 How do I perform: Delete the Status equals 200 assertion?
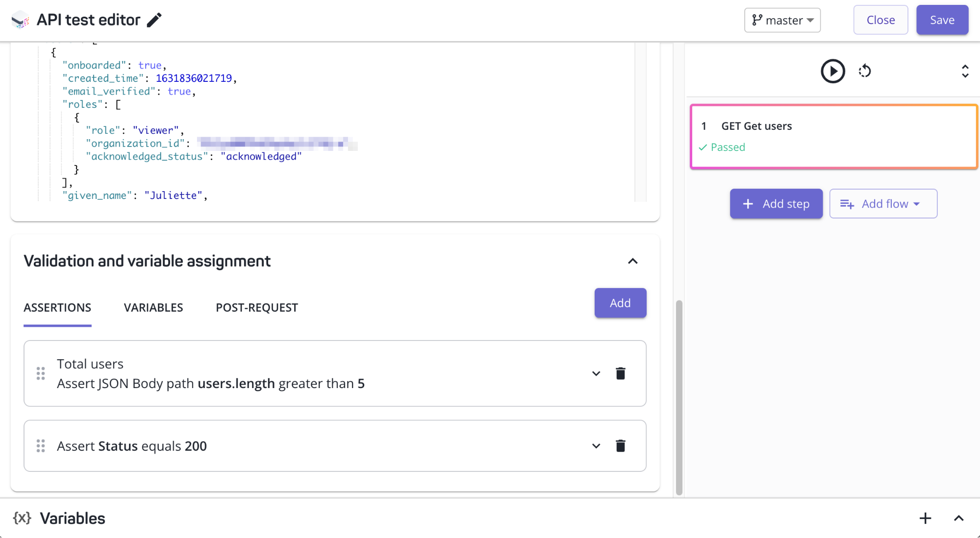pyautogui.click(x=620, y=446)
